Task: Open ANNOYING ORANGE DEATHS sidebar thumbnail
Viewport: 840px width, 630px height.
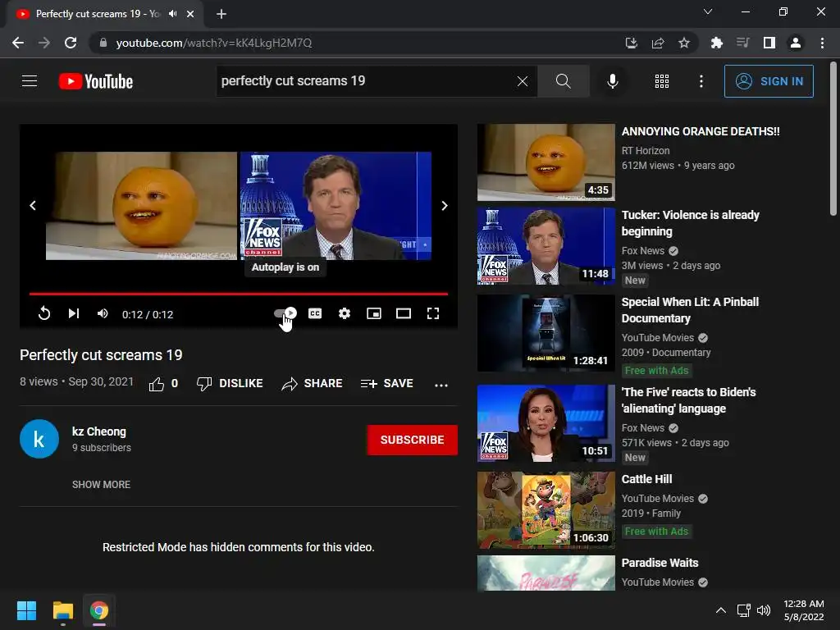Action: (546, 162)
